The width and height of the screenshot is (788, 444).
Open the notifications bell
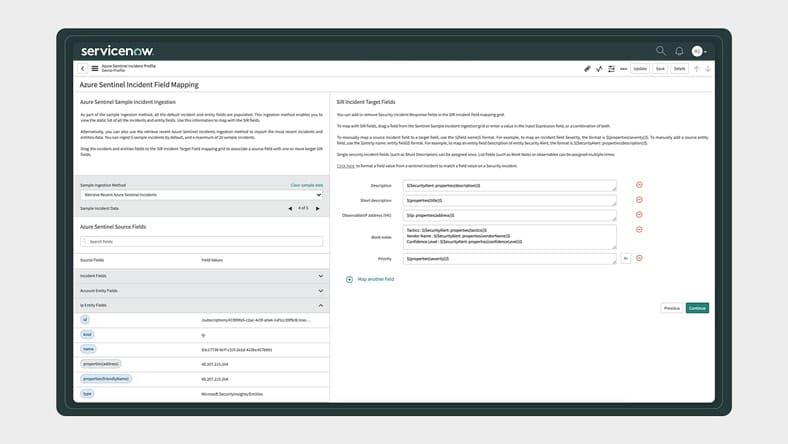click(679, 50)
